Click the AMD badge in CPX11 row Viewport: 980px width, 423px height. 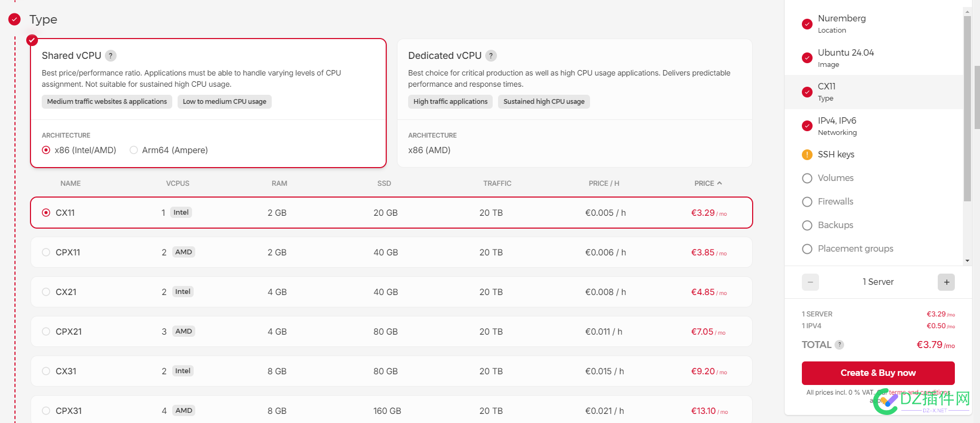(x=183, y=252)
